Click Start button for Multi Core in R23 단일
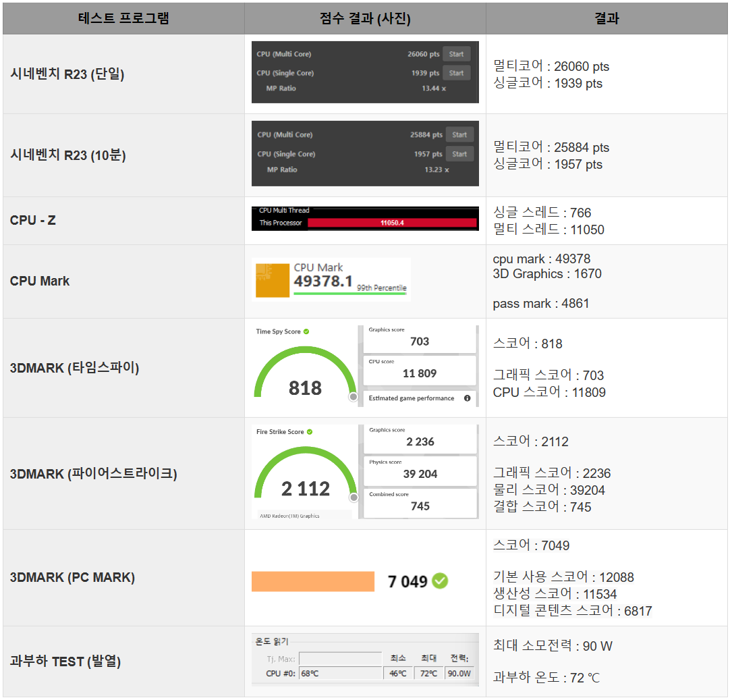The height and width of the screenshot is (700, 732). point(456,54)
